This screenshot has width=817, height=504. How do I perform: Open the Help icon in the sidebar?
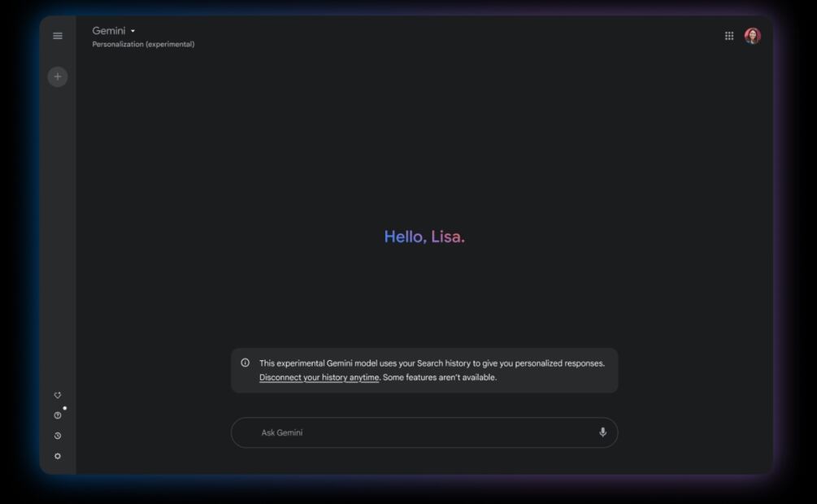point(58,415)
